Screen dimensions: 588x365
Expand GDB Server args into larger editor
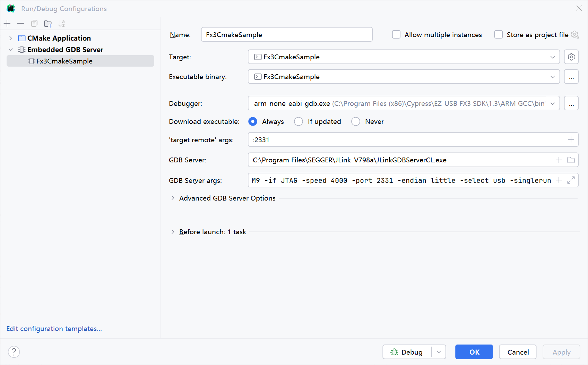[x=571, y=180]
